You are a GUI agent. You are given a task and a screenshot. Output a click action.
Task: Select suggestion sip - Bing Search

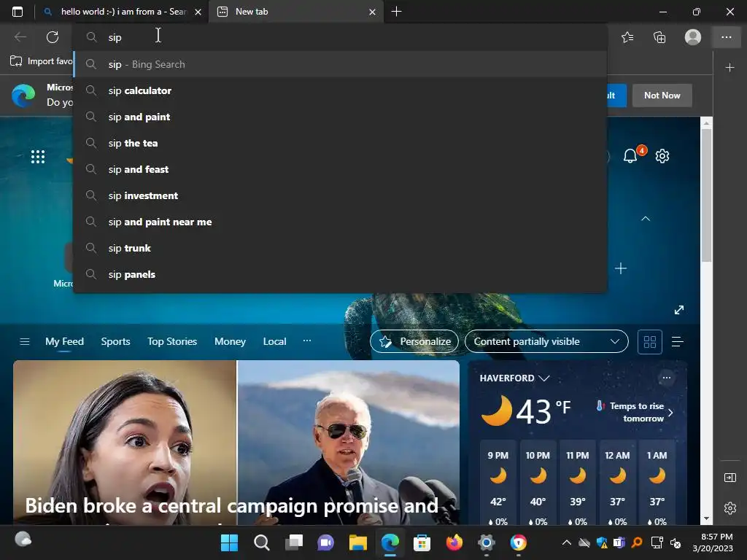pos(340,64)
